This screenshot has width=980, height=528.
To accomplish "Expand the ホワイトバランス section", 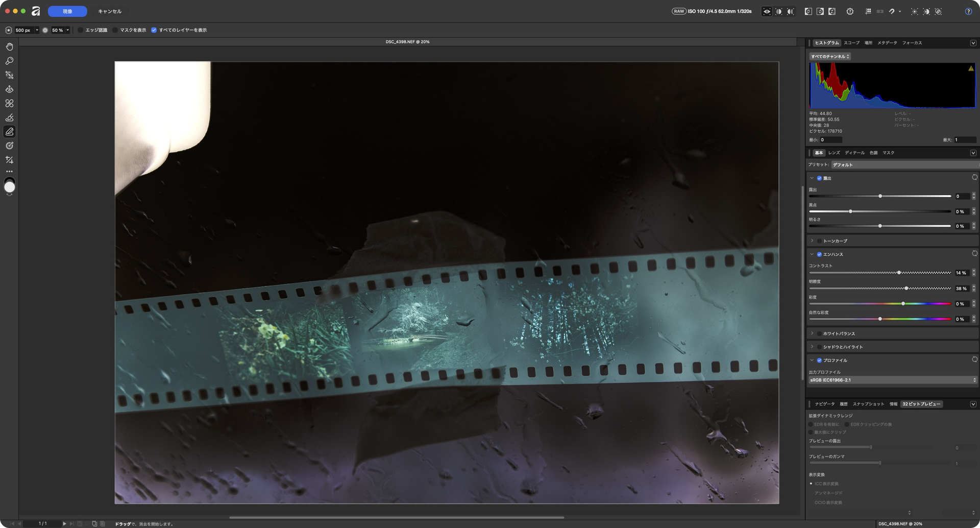I will (812, 333).
